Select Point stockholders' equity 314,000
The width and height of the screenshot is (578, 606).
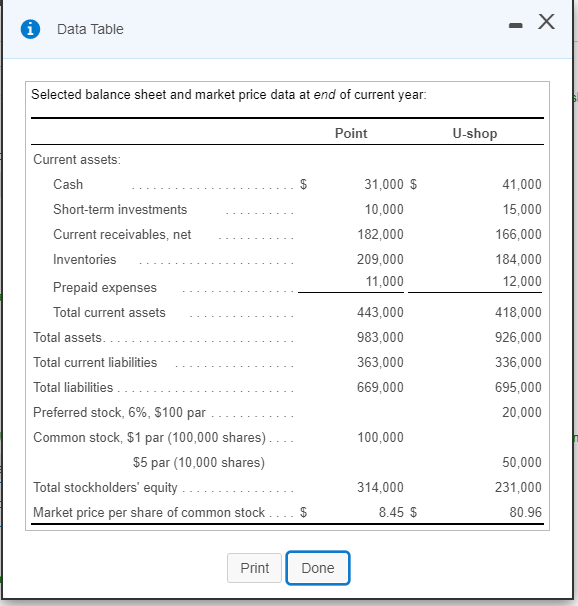(380, 487)
